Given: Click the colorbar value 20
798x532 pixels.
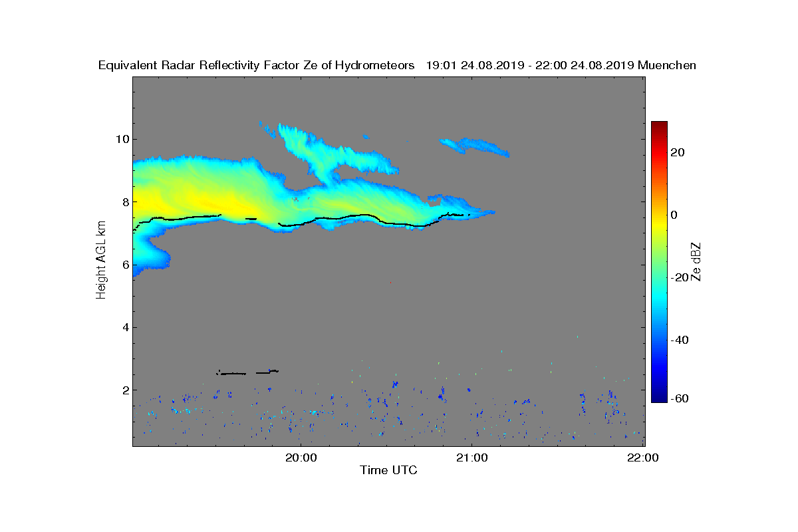Looking at the screenshot, I should (x=678, y=152).
